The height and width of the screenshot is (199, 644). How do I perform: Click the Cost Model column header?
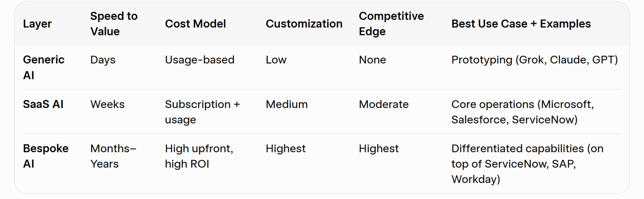195,24
